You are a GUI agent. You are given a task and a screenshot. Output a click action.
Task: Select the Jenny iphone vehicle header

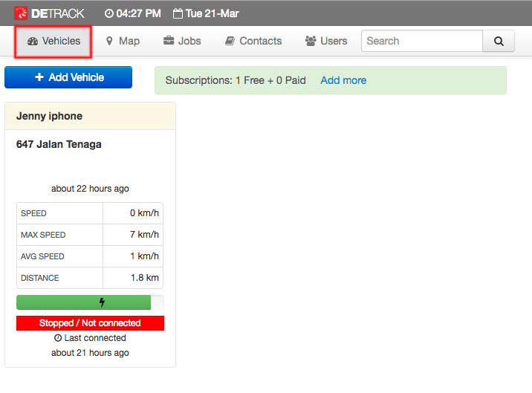pyautogui.click(x=90, y=116)
